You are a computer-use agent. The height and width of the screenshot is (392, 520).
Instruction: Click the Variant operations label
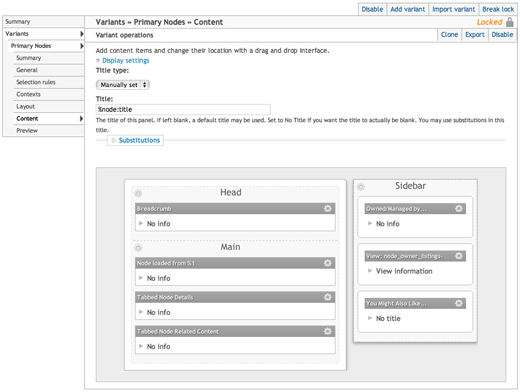click(x=124, y=35)
